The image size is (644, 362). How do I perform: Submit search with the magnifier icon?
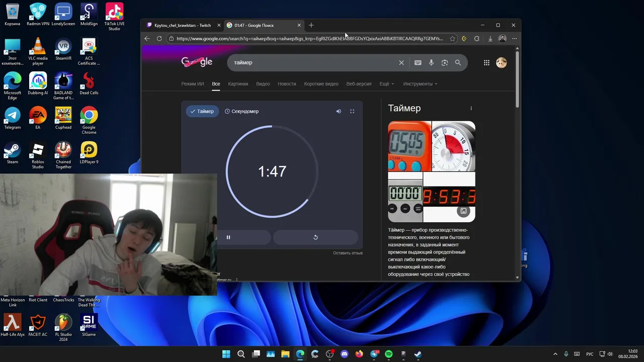pos(458,63)
